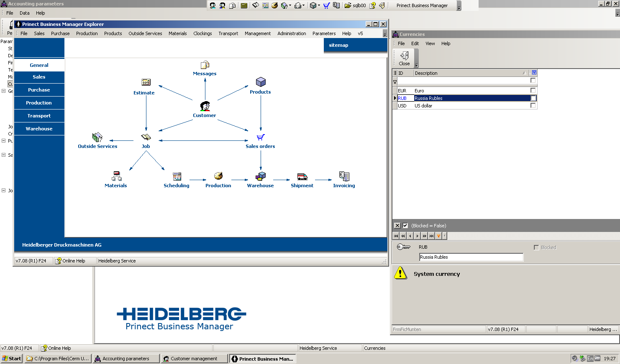
Task: Click the Scheduling icon in sitemap
Action: [x=177, y=176]
